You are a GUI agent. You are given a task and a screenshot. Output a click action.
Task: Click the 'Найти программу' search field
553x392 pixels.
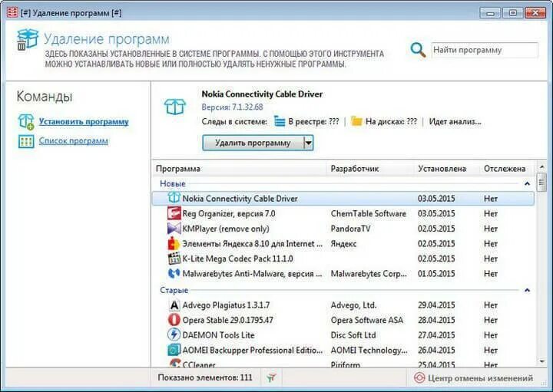point(485,50)
